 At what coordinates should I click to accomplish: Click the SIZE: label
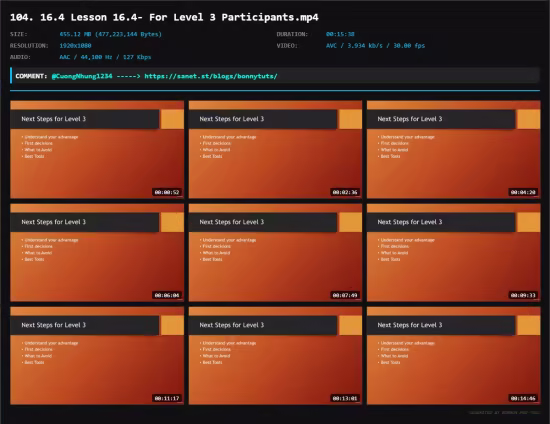coord(19,34)
